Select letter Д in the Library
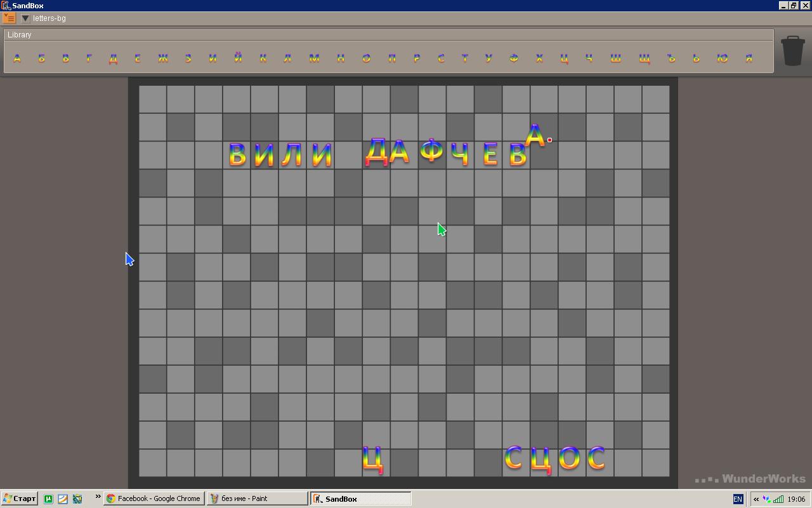This screenshot has width=812, height=508. tap(113, 58)
